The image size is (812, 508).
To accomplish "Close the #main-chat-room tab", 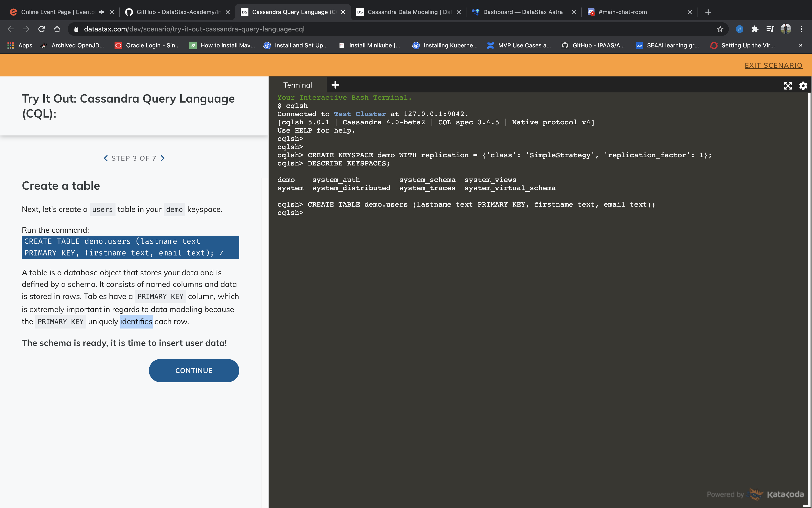I will tap(689, 12).
